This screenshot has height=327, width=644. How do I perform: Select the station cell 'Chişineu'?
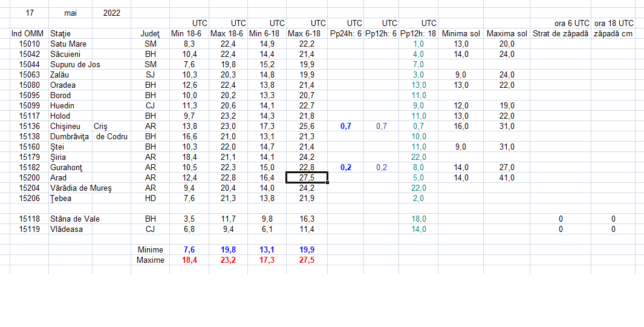70,127
